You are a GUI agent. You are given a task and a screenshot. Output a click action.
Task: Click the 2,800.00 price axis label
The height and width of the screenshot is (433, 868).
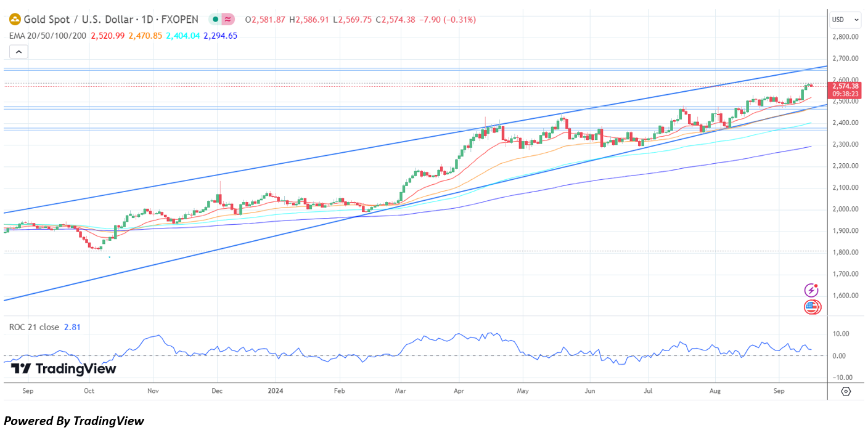tap(845, 37)
